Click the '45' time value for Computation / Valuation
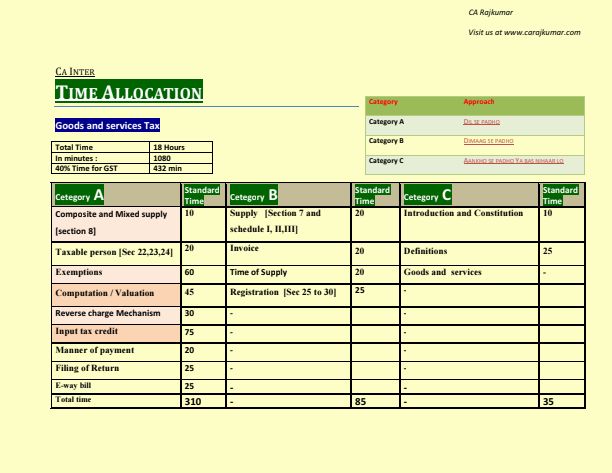The width and height of the screenshot is (612, 473). 203,295
